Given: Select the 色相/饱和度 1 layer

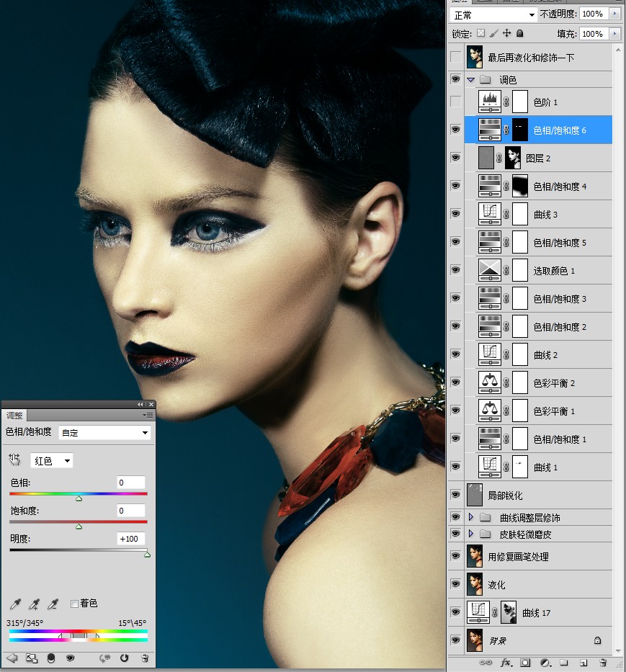Looking at the screenshot, I should pyautogui.click(x=539, y=439).
